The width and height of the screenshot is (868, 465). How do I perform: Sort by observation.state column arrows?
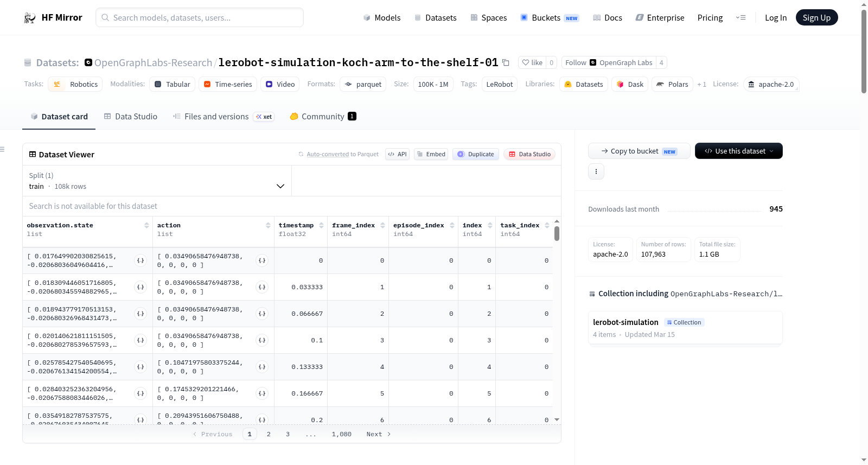(x=146, y=225)
